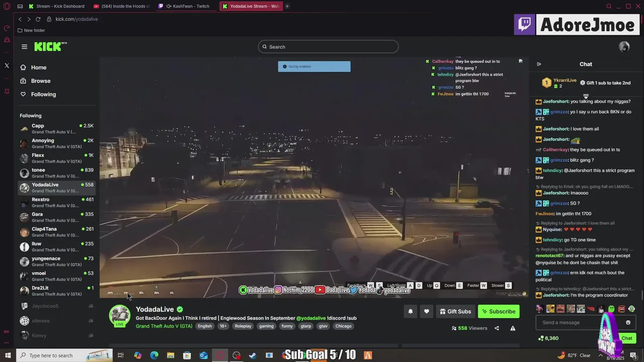This screenshot has width=644, height=362.
Task: Collapse the chat panel
Action: (x=539, y=64)
